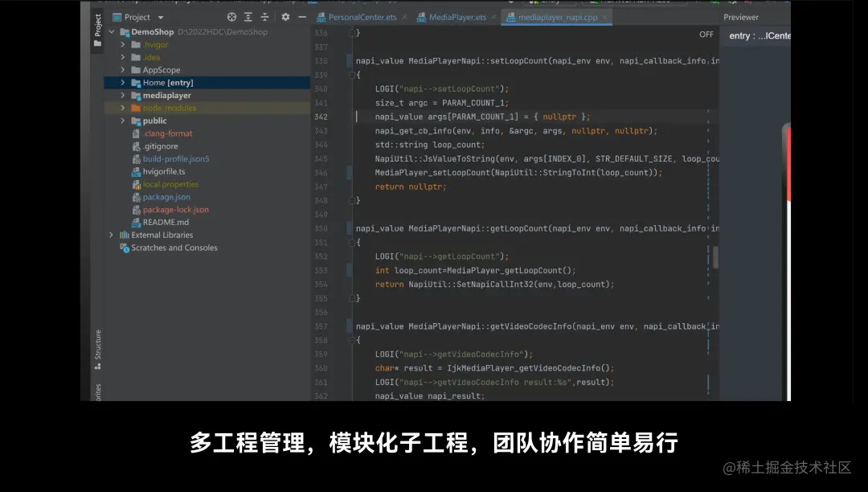Click the External Libraries bar-chart icon
This screenshot has width=868, height=492.
point(125,236)
